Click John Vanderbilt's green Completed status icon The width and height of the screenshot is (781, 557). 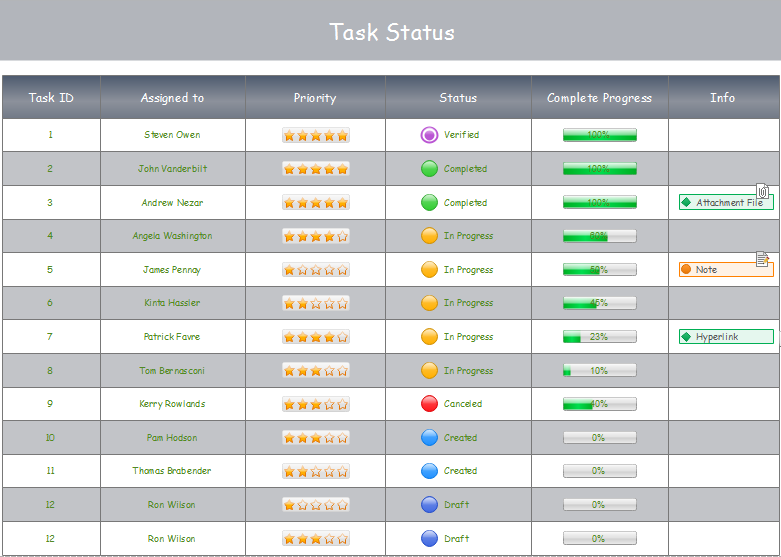coord(429,169)
